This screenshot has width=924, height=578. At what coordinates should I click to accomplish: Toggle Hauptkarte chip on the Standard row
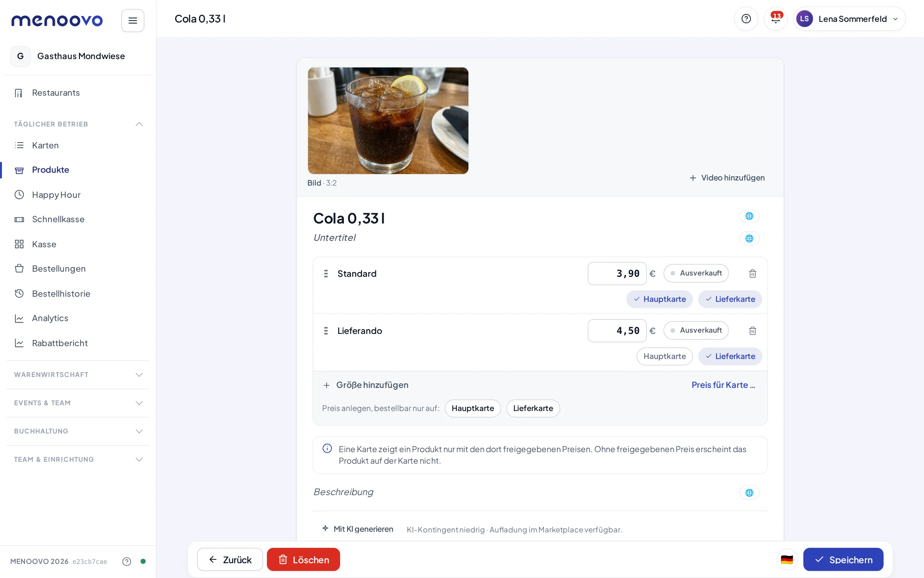click(x=659, y=299)
